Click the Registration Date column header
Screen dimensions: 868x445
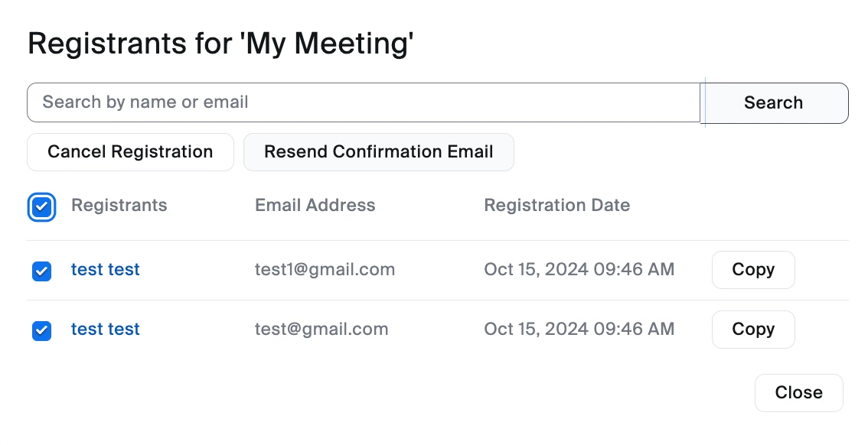(556, 206)
